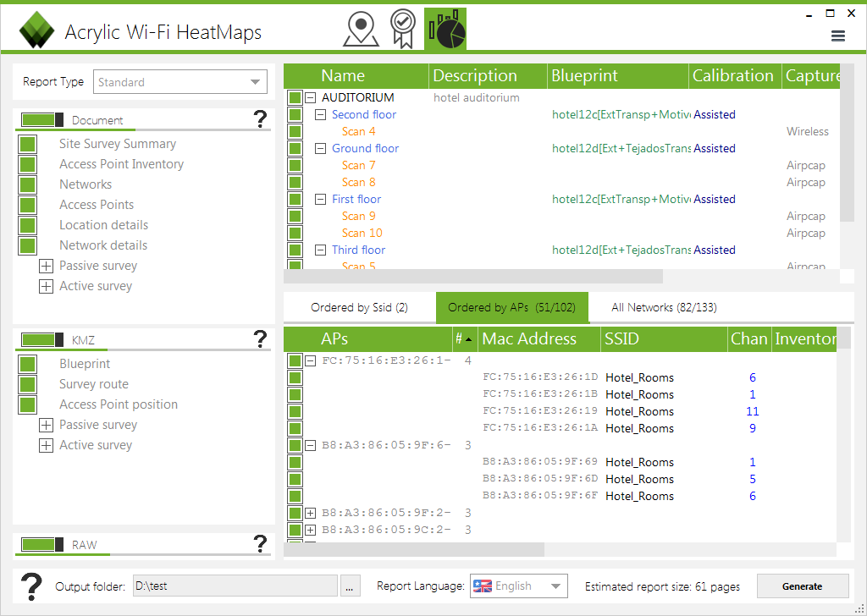Click the Output folder path field
Screen dimensions: 867x616
tap(235, 586)
